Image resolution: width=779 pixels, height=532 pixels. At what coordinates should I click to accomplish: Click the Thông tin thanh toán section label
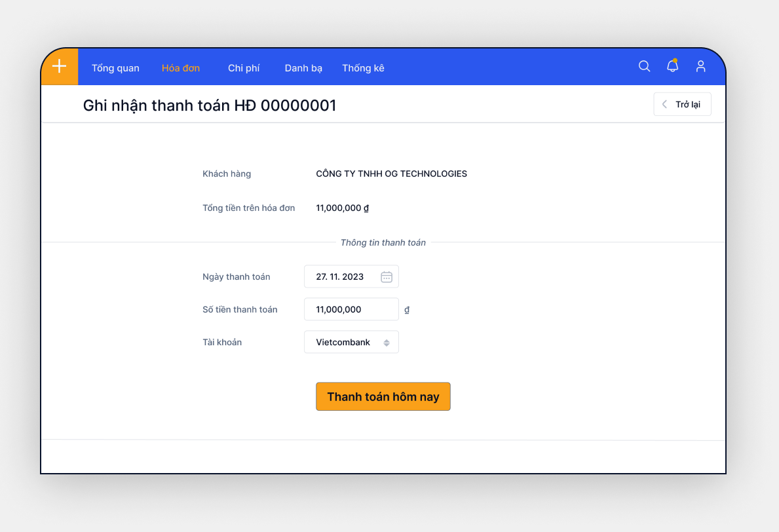(x=383, y=242)
